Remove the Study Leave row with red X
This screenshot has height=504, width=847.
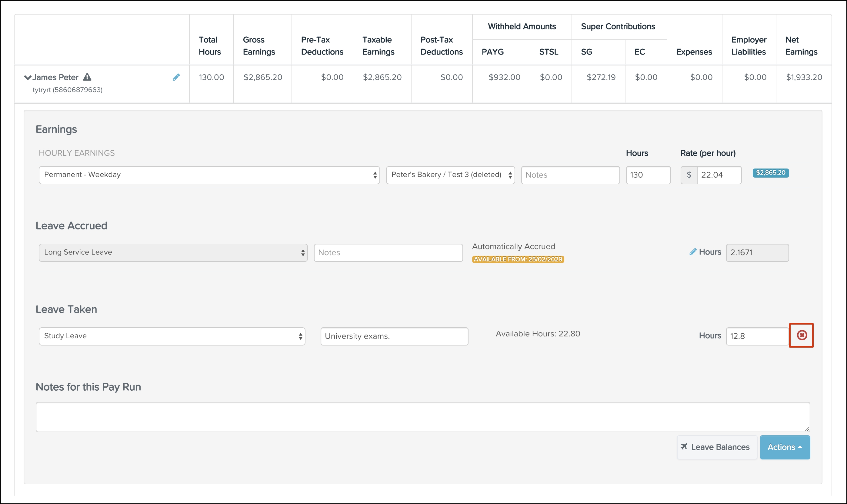pos(802,335)
